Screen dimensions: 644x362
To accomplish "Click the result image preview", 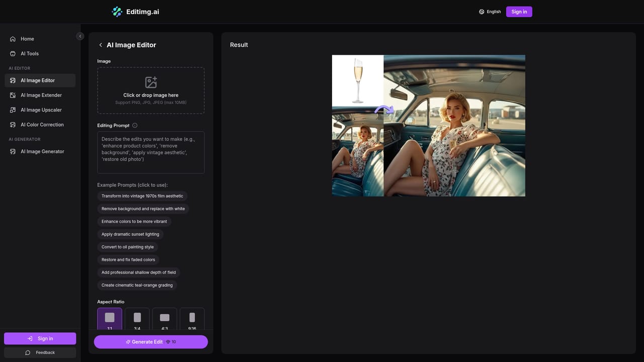I will [x=429, y=126].
